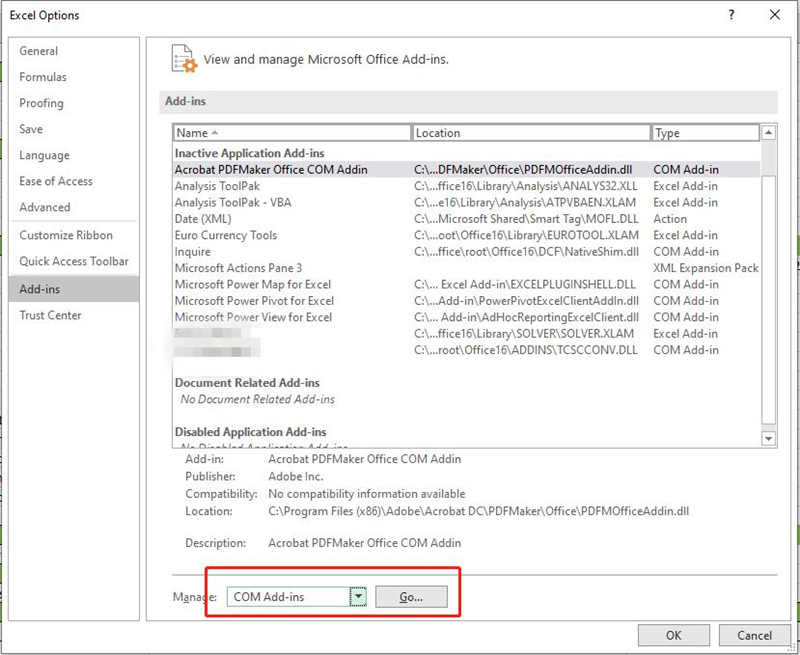The image size is (800, 655).
Task: Open the Proofing settings category
Action: [x=41, y=103]
